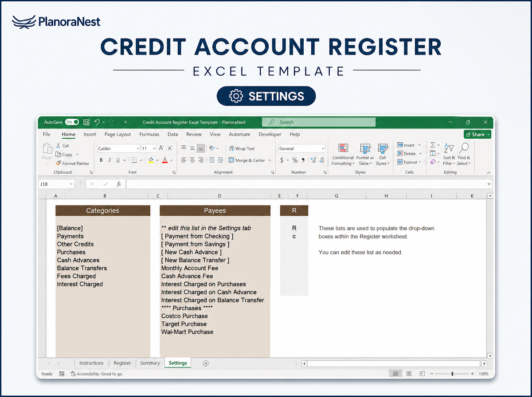532x397 pixels.
Task: Click Insert in the Cells group
Action: pos(409,145)
